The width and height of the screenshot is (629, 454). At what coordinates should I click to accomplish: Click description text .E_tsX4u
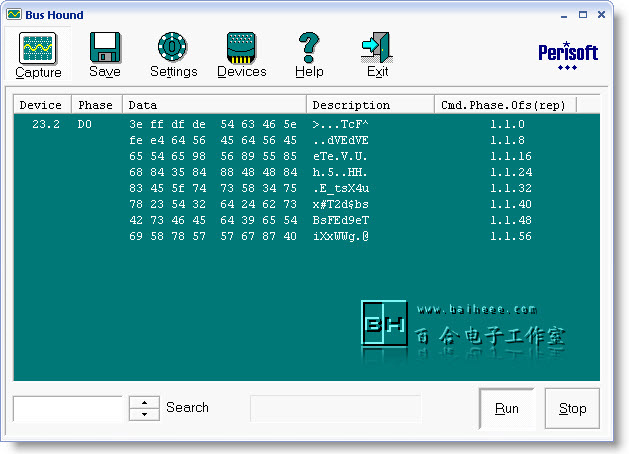click(341, 188)
